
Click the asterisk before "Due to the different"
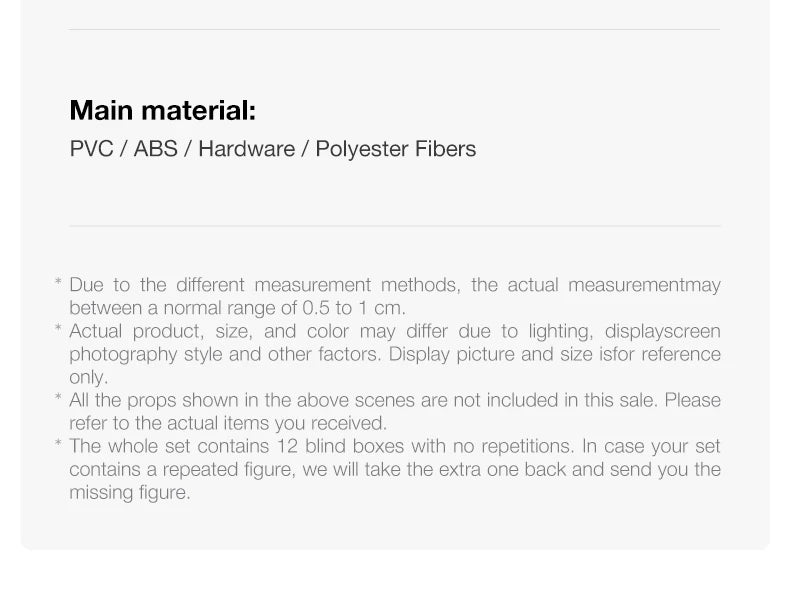pyautogui.click(x=58, y=286)
